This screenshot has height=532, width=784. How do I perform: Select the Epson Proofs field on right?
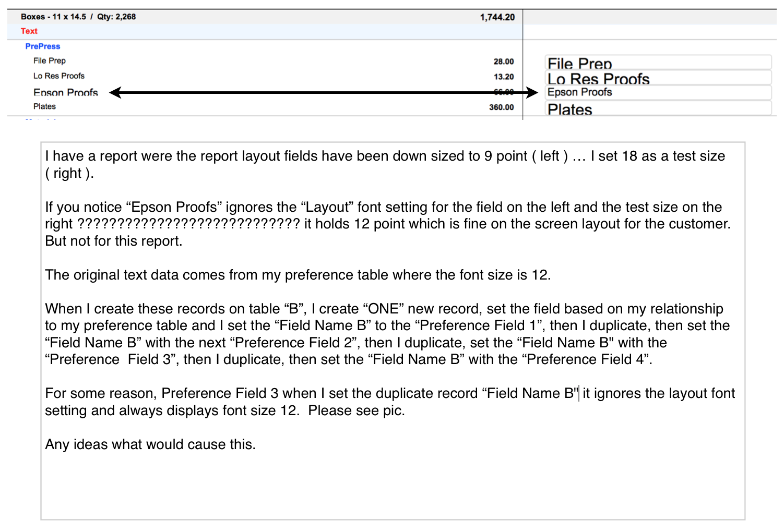pyautogui.click(x=658, y=93)
